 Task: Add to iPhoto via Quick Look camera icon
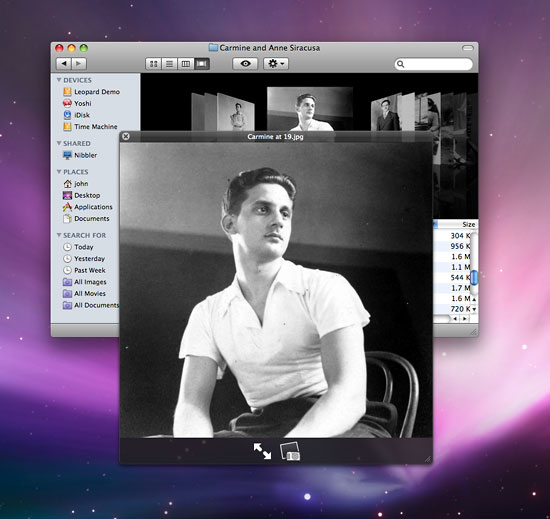point(290,451)
